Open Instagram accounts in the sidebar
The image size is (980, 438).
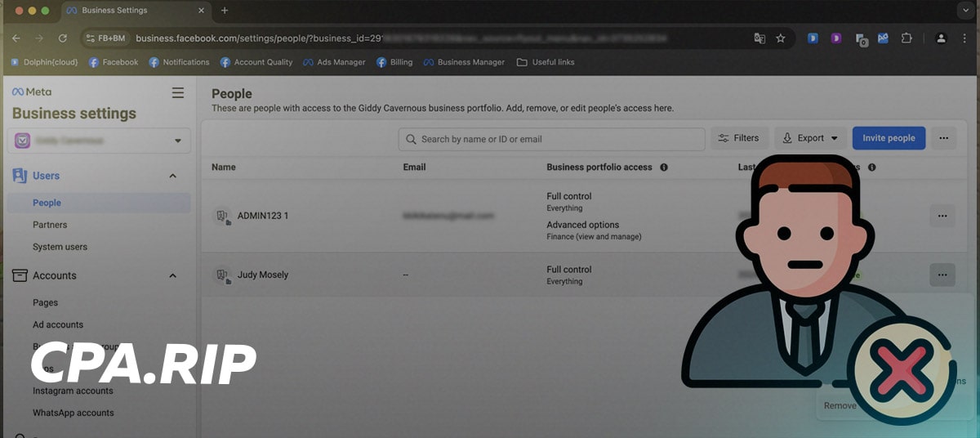pyautogui.click(x=73, y=391)
